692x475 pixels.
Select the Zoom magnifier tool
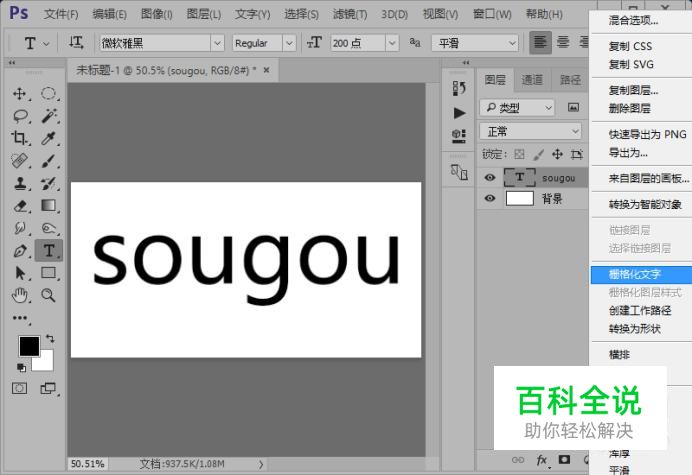coord(48,295)
